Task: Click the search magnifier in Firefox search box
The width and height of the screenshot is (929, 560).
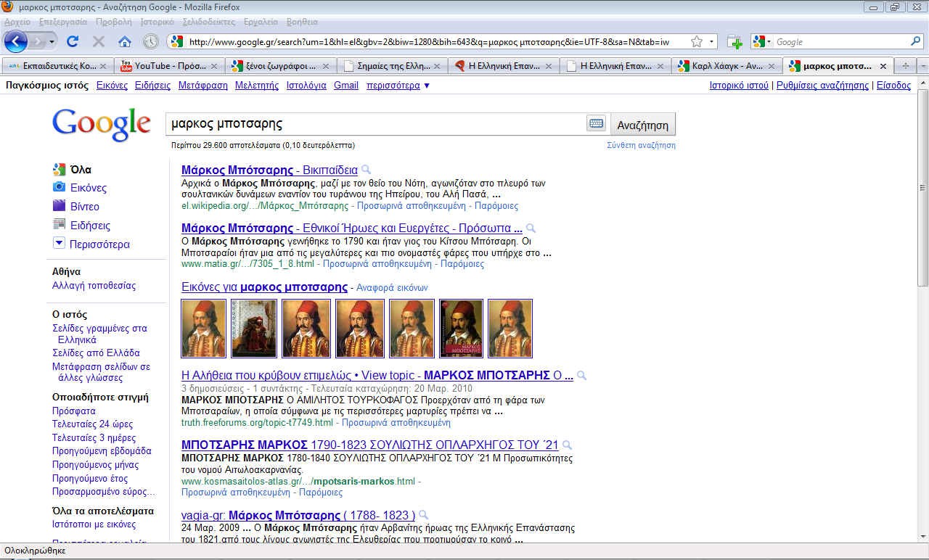Action: [916, 41]
